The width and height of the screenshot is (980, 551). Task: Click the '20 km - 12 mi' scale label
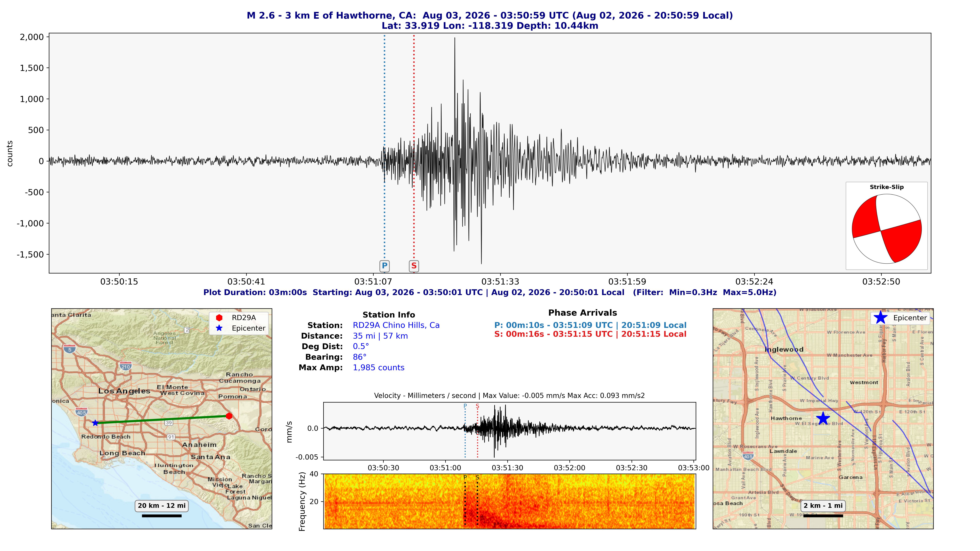[x=162, y=506]
